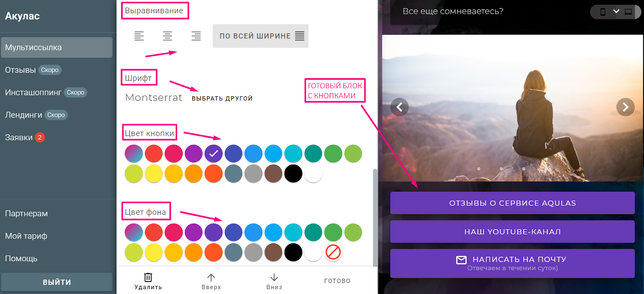Open Инсташоппинг in the sidebar
This screenshot has height=294, width=644.
tap(33, 93)
